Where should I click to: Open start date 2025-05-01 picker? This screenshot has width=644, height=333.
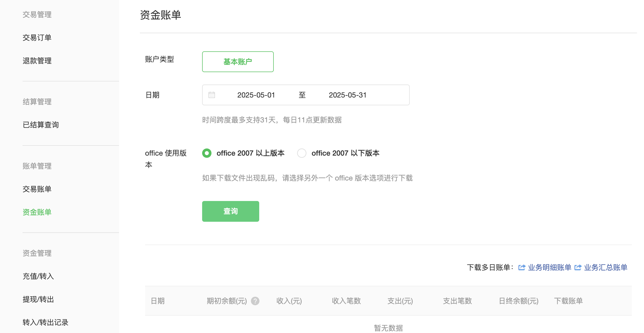256,95
